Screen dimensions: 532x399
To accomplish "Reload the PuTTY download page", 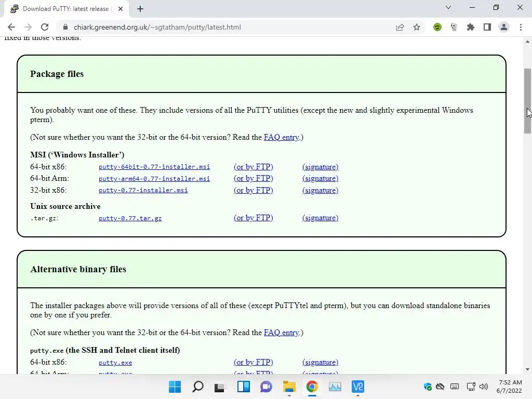I will point(45,27).
